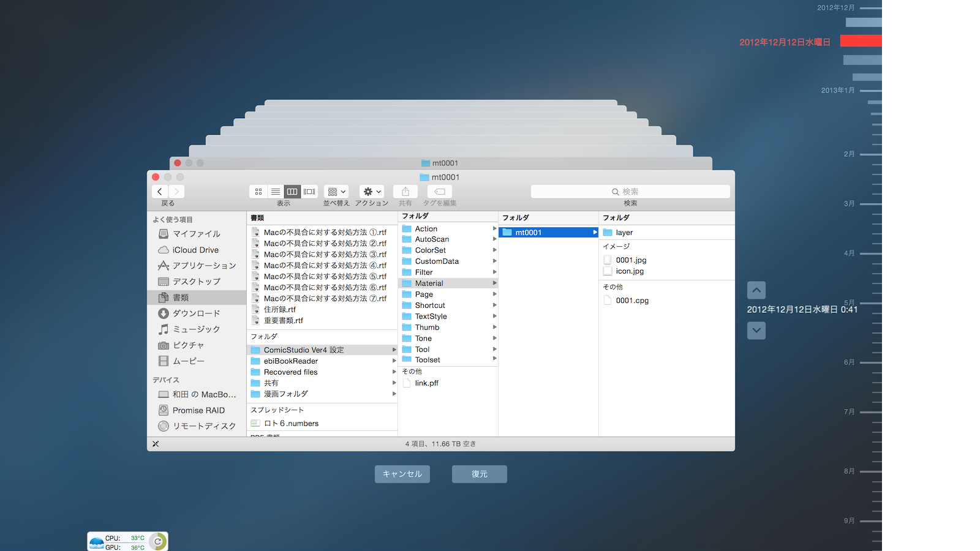Open the Action gear menu
The height and width of the screenshot is (551, 980).
[372, 192]
